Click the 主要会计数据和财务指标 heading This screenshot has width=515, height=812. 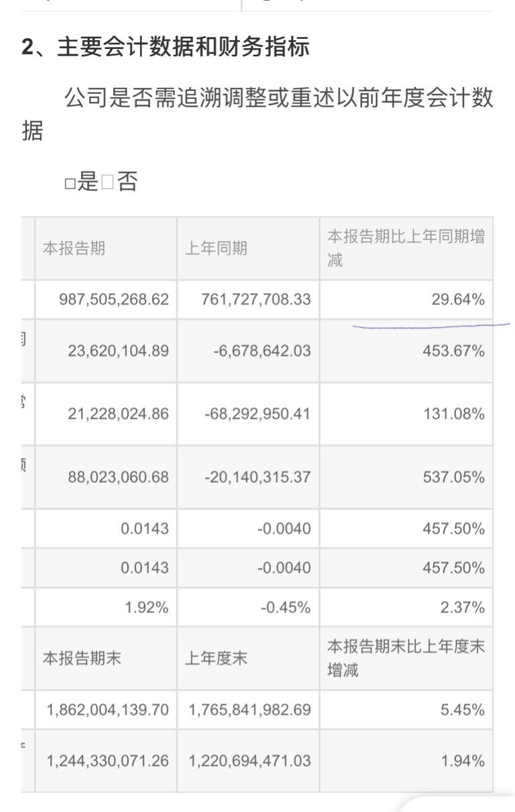click(184, 48)
